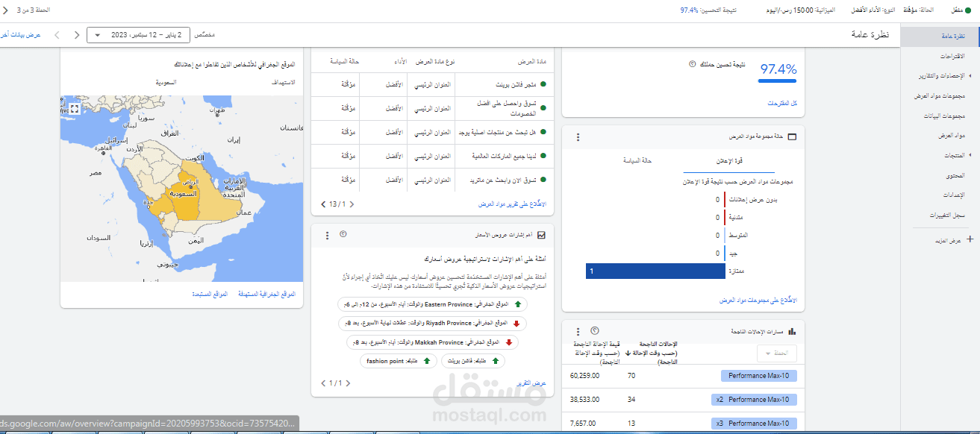Viewport: 980px width, 434px height.
Task: Expand the map to fullscreen view
Action: click(x=75, y=109)
